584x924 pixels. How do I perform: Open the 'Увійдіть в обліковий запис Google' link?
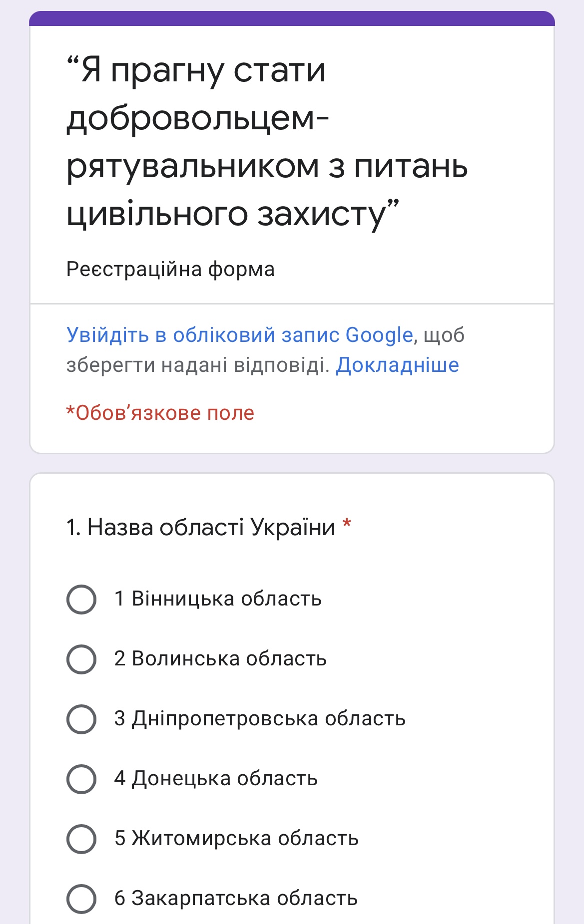coord(240,335)
